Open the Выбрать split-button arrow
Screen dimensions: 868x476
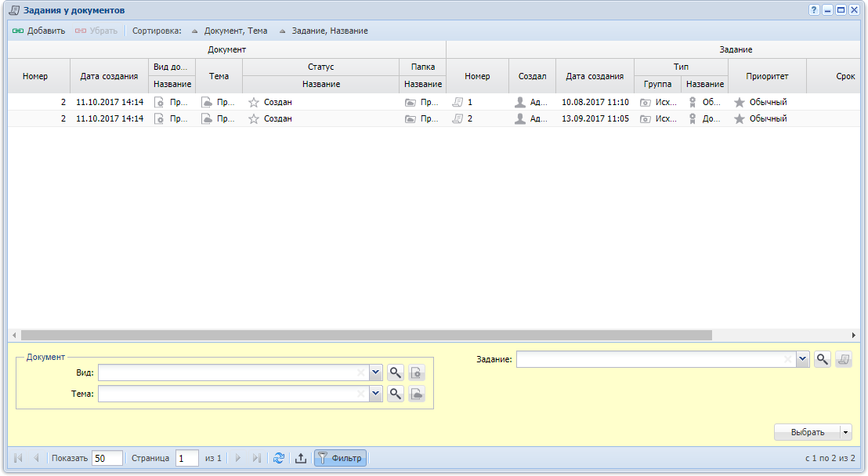[846, 432]
